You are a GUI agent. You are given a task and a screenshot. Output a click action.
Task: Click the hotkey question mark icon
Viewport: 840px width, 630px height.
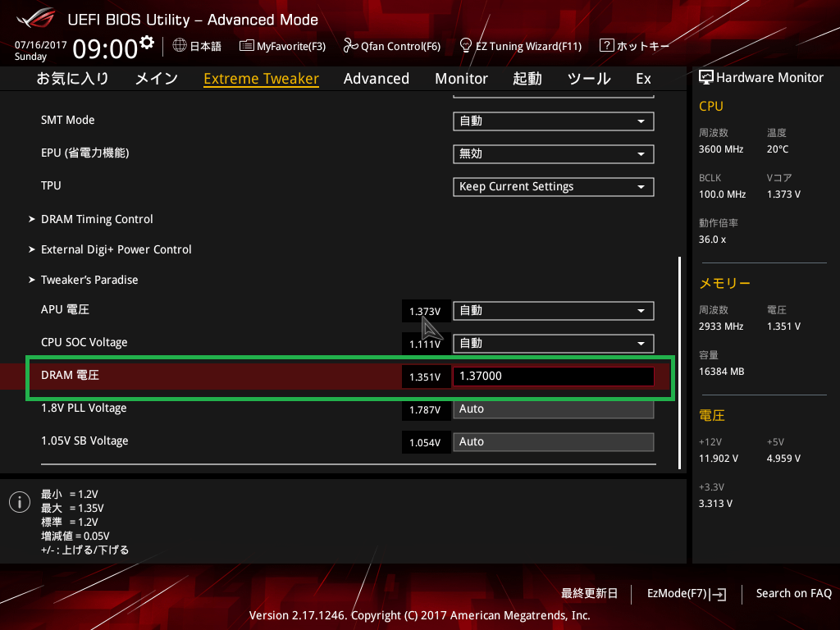(x=606, y=45)
